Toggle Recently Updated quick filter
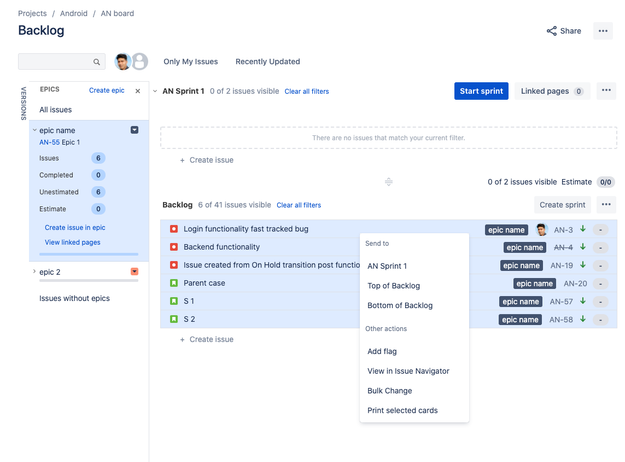 [x=267, y=61]
